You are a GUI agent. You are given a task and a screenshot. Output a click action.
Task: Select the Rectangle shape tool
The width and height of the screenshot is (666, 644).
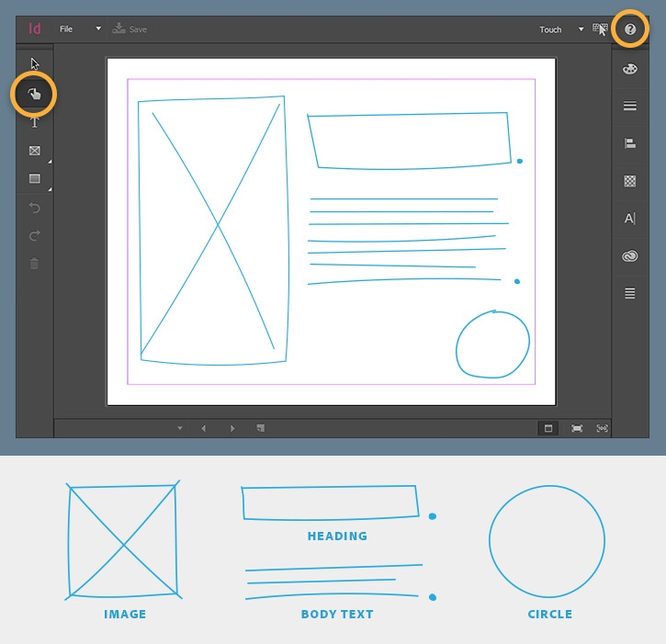tap(35, 178)
